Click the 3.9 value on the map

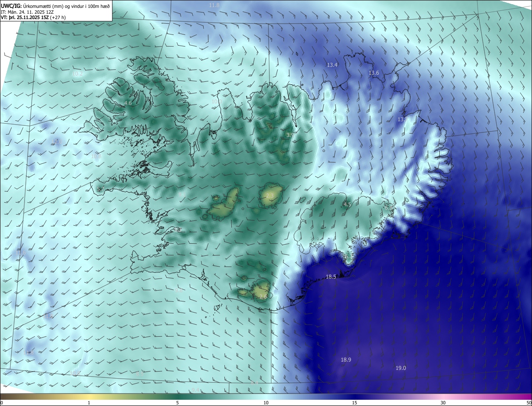[x=290, y=135]
